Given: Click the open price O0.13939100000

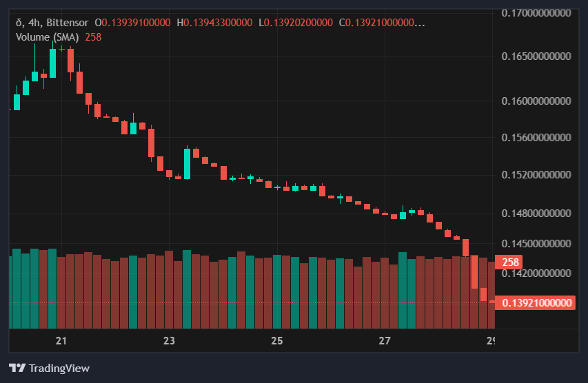Looking at the screenshot, I should pos(132,23).
